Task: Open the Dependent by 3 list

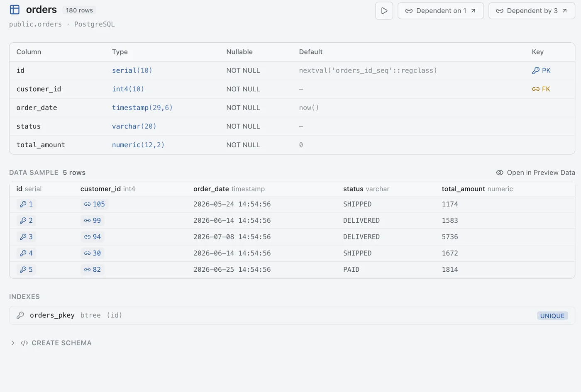Action: point(532,11)
